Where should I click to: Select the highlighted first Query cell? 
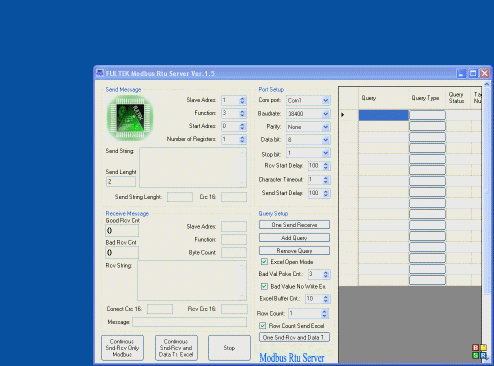384,115
